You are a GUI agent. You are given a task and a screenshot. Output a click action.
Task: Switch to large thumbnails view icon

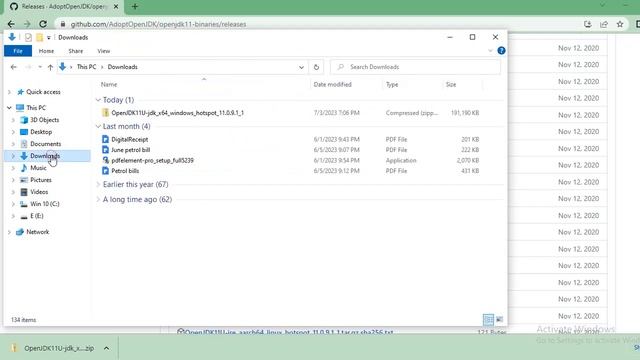point(500,320)
